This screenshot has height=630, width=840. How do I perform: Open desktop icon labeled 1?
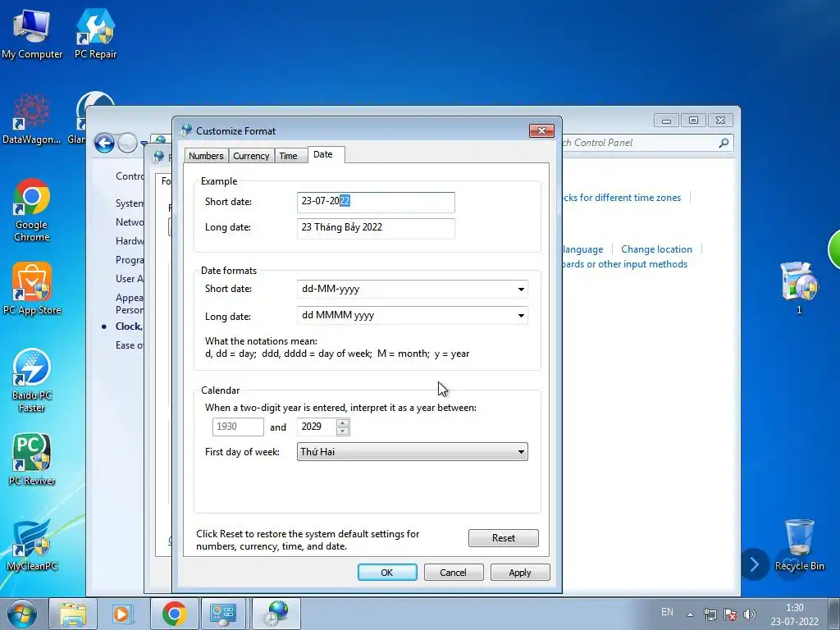(799, 288)
